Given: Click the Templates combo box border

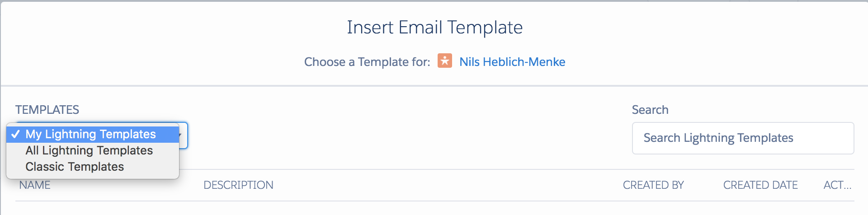Looking at the screenshot, I should coord(186,136).
